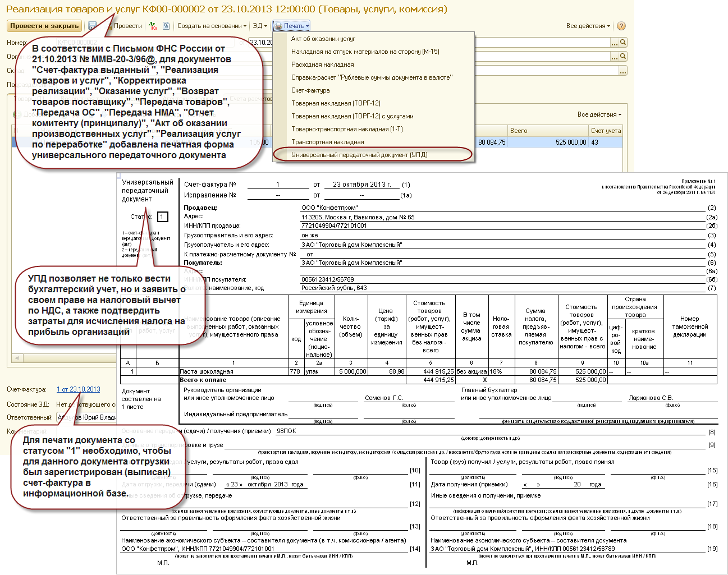728x575 pixels.
Task: Select 'Транспортная накладная' print form
Action: 328,142
